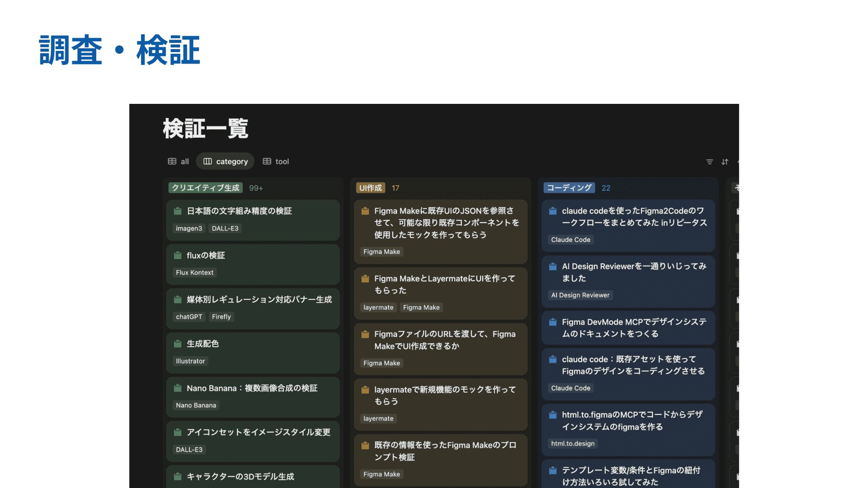
Task: Click the クリエイティブ生成 column group label
Action: point(206,188)
